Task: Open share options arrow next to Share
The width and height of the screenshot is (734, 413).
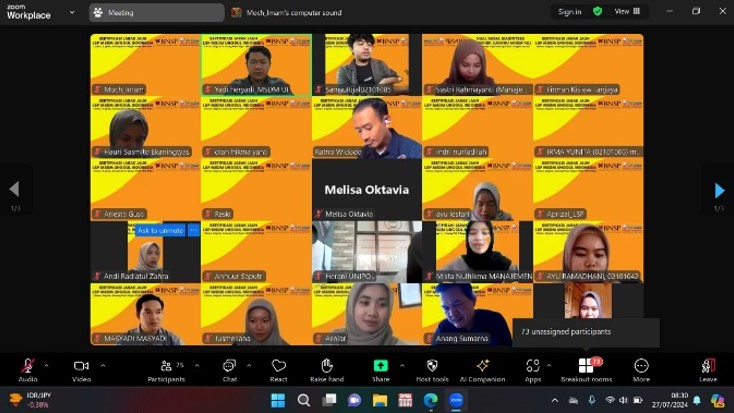Action: pyautogui.click(x=402, y=365)
